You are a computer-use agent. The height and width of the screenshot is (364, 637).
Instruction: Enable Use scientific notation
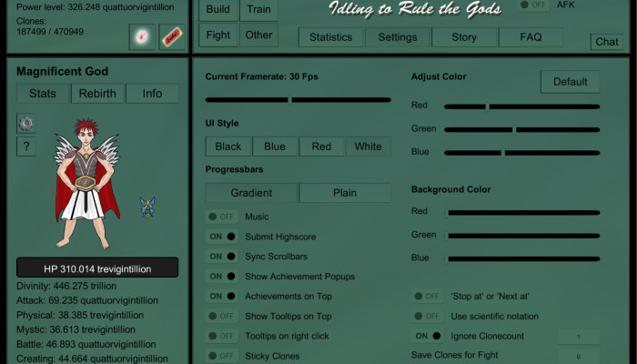428,316
